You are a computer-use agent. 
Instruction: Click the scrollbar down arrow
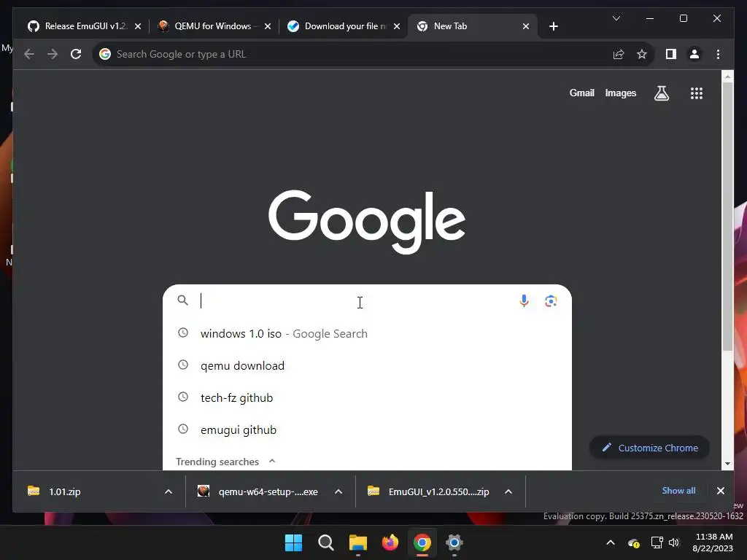coord(727,463)
